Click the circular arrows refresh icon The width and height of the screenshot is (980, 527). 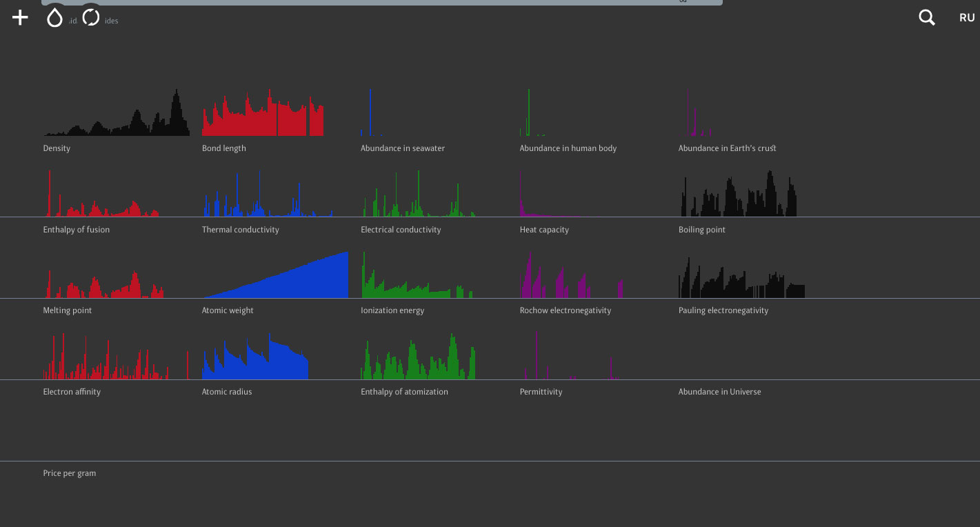[91, 17]
